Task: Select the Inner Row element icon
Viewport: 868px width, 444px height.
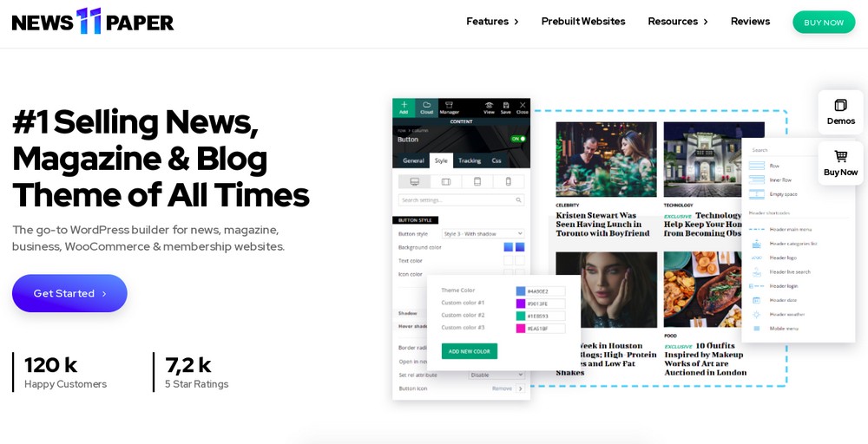Action: 756,180
